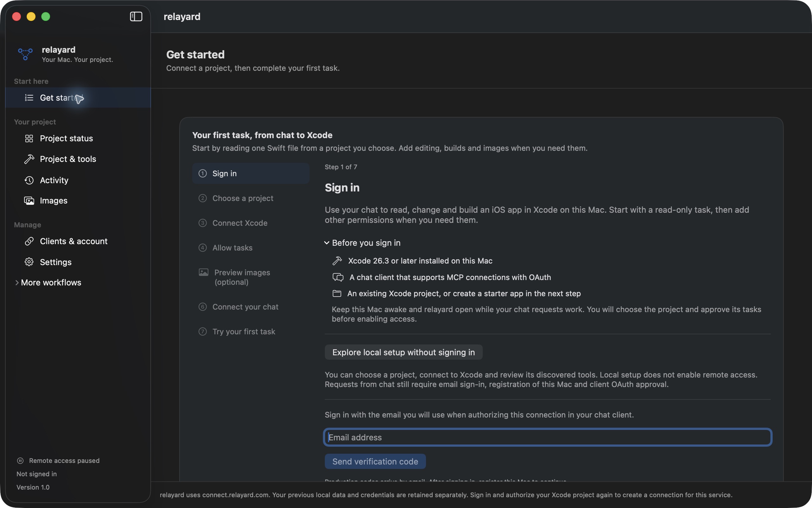Click the Step 1 of 7 text
Screen dimensions: 812x508
pos(341,167)
